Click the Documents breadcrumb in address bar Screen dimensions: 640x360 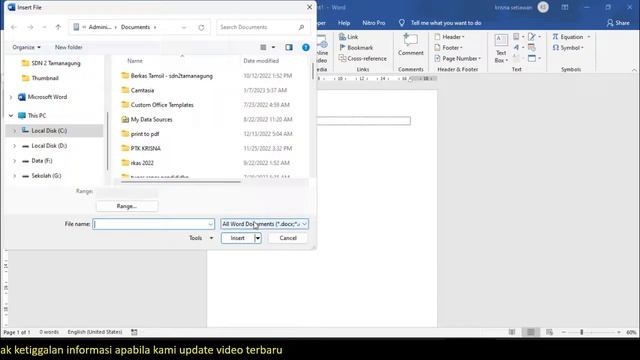136,27
